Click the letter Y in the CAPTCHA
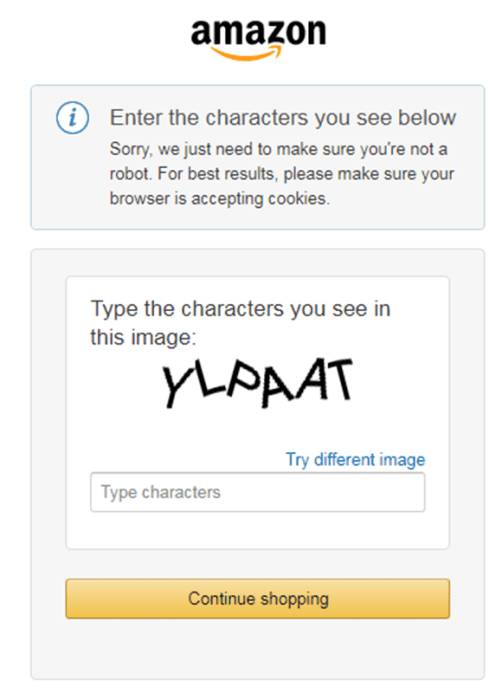 (176, 385)
